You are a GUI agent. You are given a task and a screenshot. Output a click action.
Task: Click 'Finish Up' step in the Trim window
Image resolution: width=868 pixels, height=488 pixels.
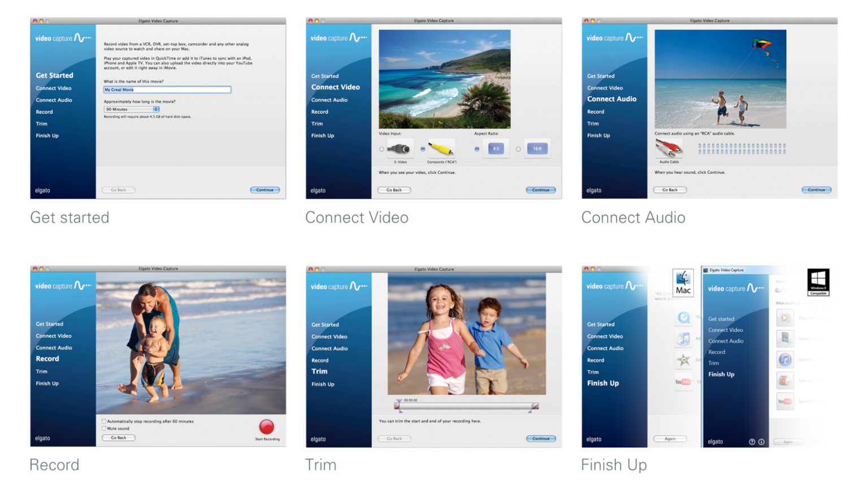[x=323, y=384]
